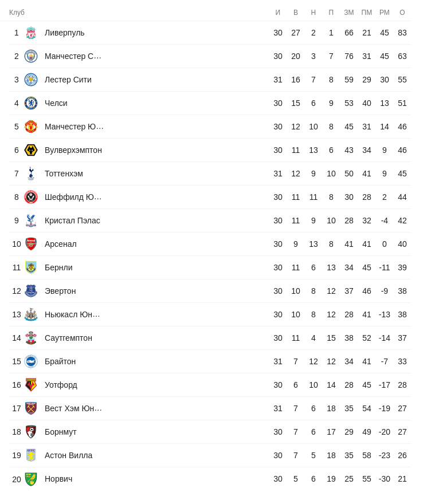Image resolution: width=431 pixels, height=504 pixels.
Task: Click Бернли's points value 39
Action: 402,267
